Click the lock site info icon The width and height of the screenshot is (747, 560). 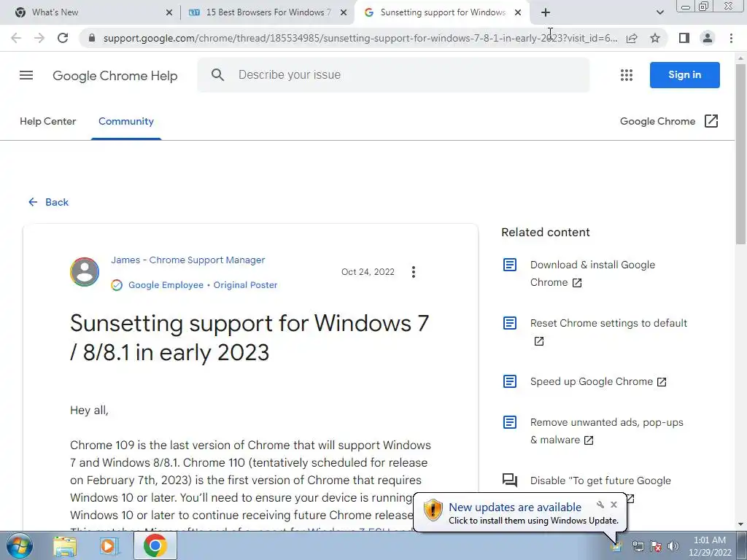(92, 38)
